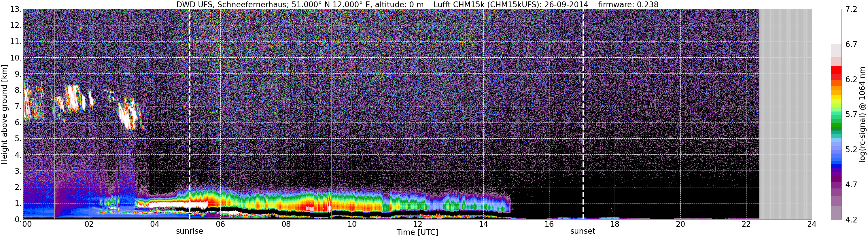The width and height of the screenshot is (868, 238).
Task: Click the time axis tick label "22"
Action: pyautogui.click(x=746, y=224)
